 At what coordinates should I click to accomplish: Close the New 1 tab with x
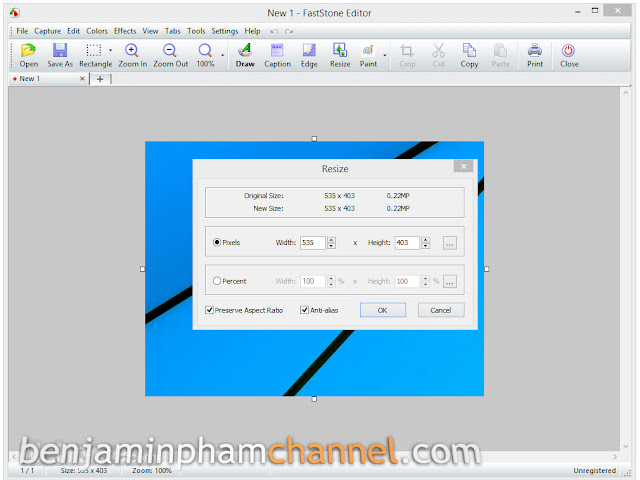pyautogui.click(x=82, y=78)
